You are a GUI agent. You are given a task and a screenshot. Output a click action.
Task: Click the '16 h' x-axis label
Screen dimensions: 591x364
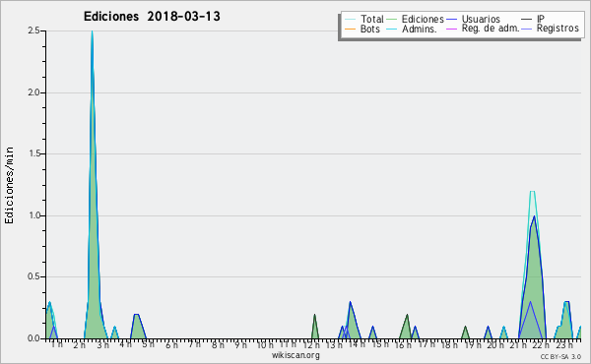point(403,344)
